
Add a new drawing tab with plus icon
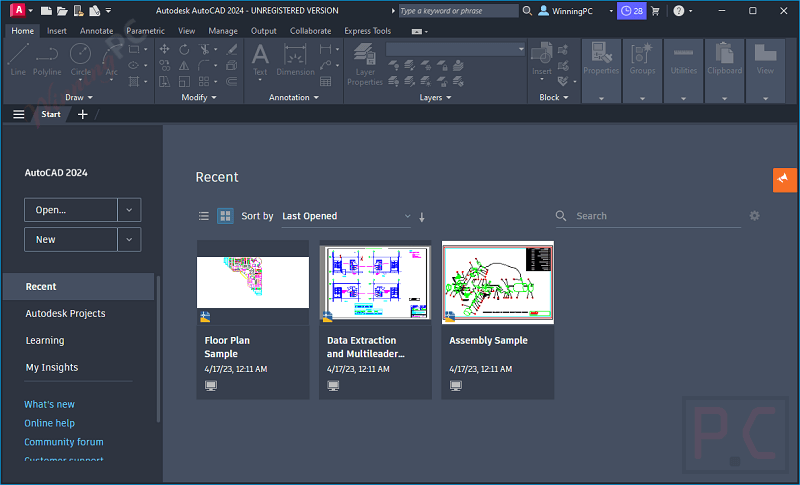point(83,114)
